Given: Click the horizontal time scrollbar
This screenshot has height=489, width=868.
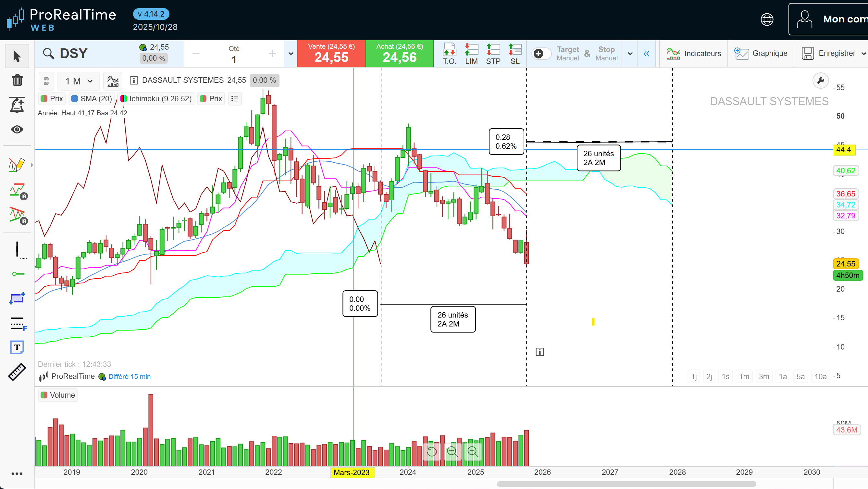Looking at the screenshot, I should tap(626, 484).
